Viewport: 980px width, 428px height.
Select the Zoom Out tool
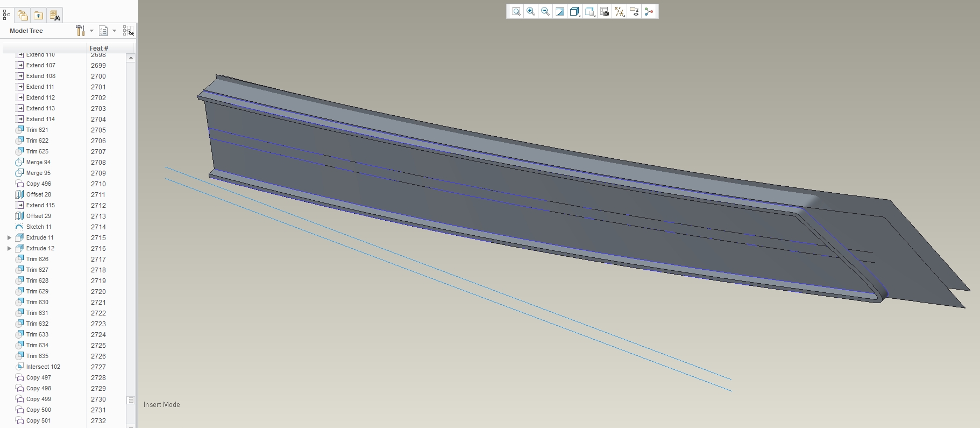(545, 11)
